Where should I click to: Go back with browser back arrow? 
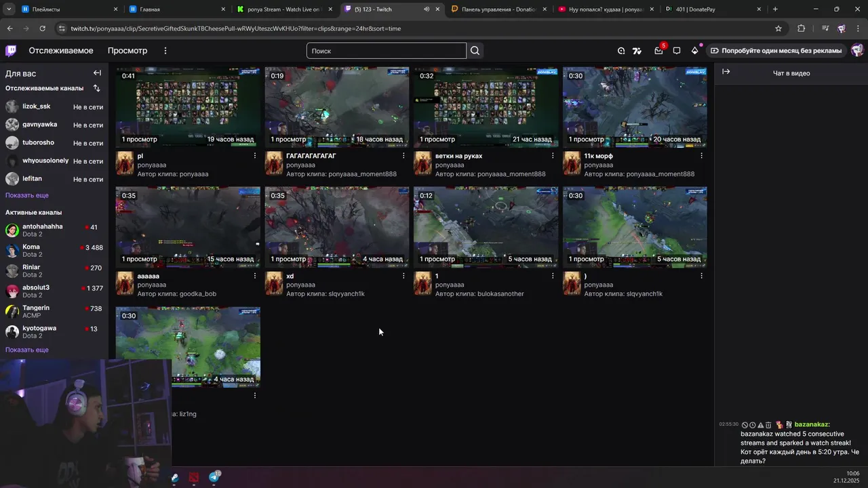9,28
